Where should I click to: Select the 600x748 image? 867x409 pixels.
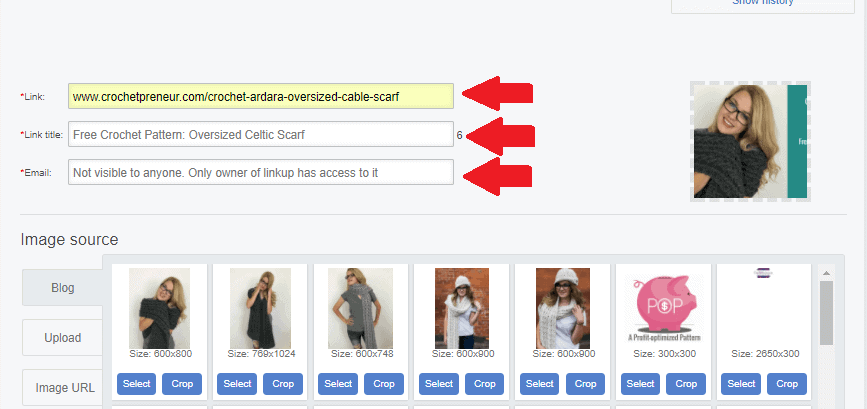click(x=338, y=384)
